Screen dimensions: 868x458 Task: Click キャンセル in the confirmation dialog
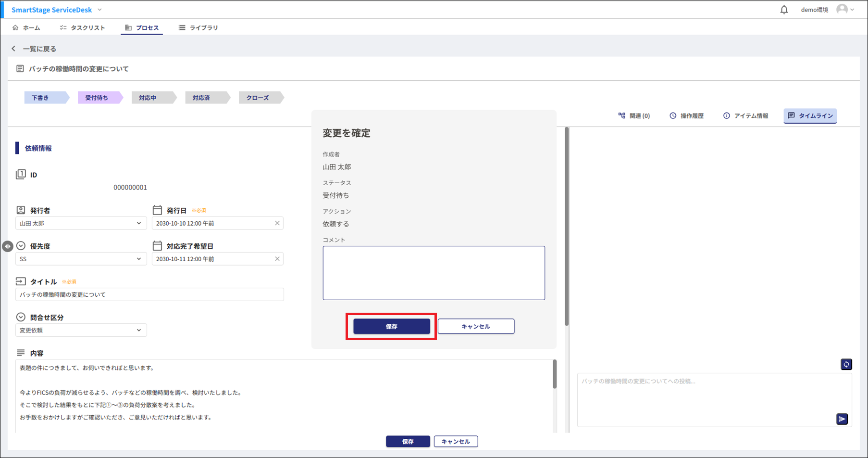pos(476,326)
